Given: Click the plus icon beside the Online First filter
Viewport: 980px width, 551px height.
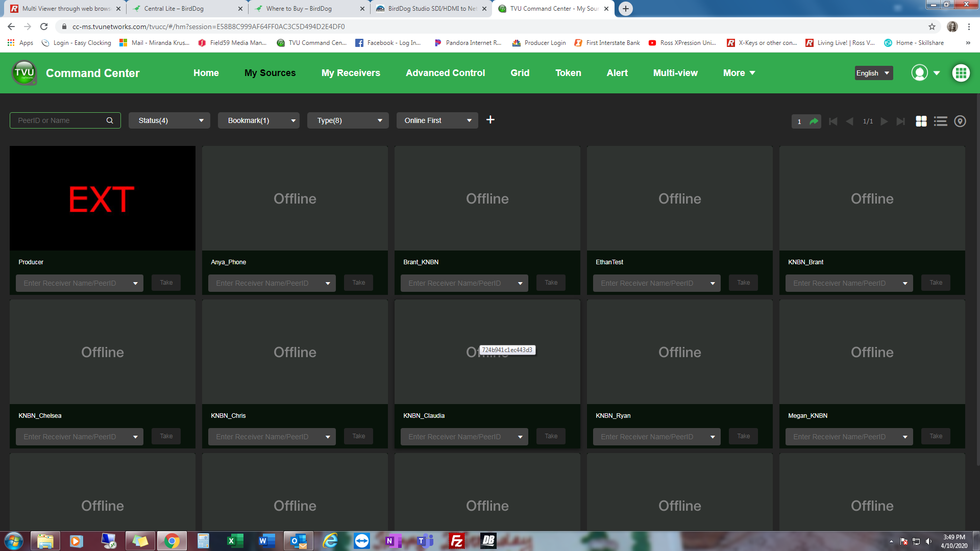Looking at the screenshot, I should point(490,120).
